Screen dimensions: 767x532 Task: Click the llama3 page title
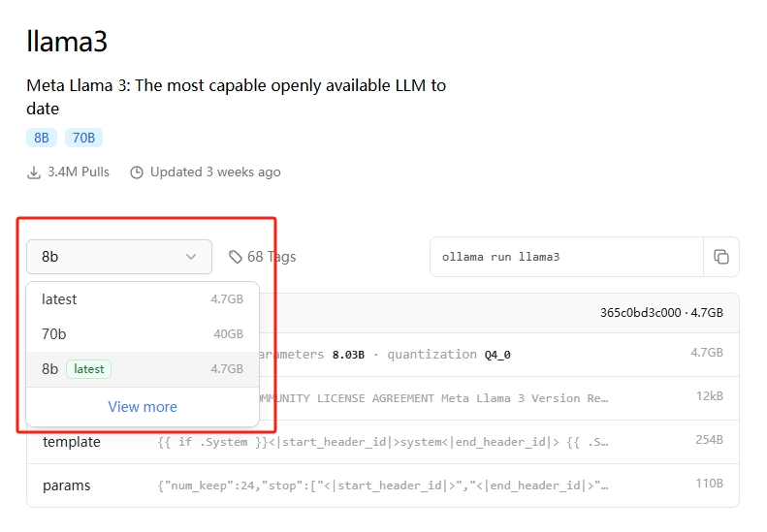(67, 42)
